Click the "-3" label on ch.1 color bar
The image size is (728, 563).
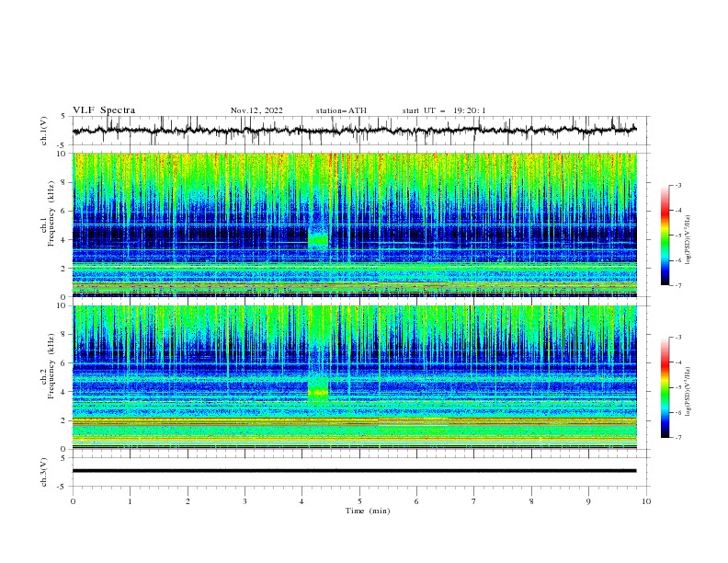pos(677,185)
